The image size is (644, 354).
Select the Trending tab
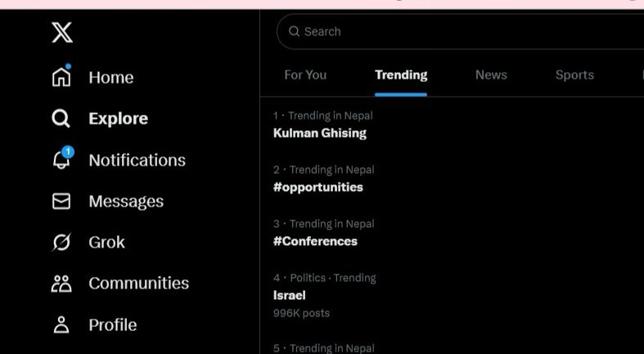click(401, 75)
